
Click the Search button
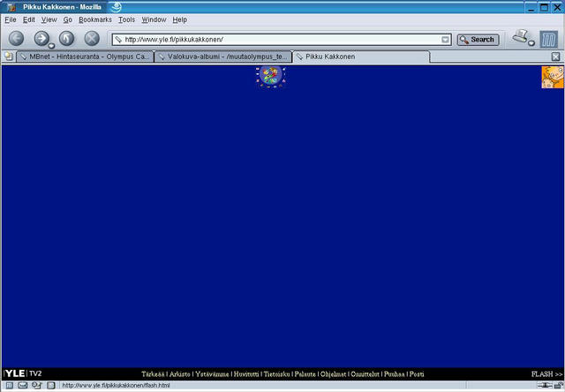pyautogui.click(x=478, y=40)
